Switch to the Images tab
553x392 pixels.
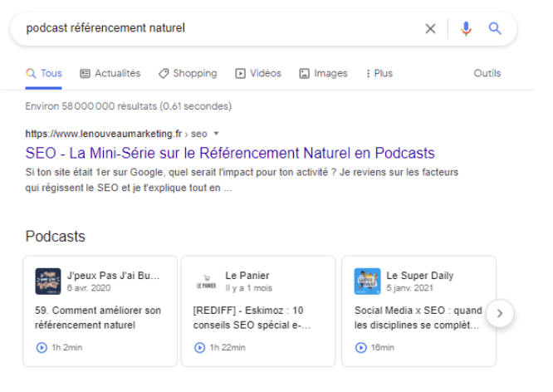coord(323,73)
